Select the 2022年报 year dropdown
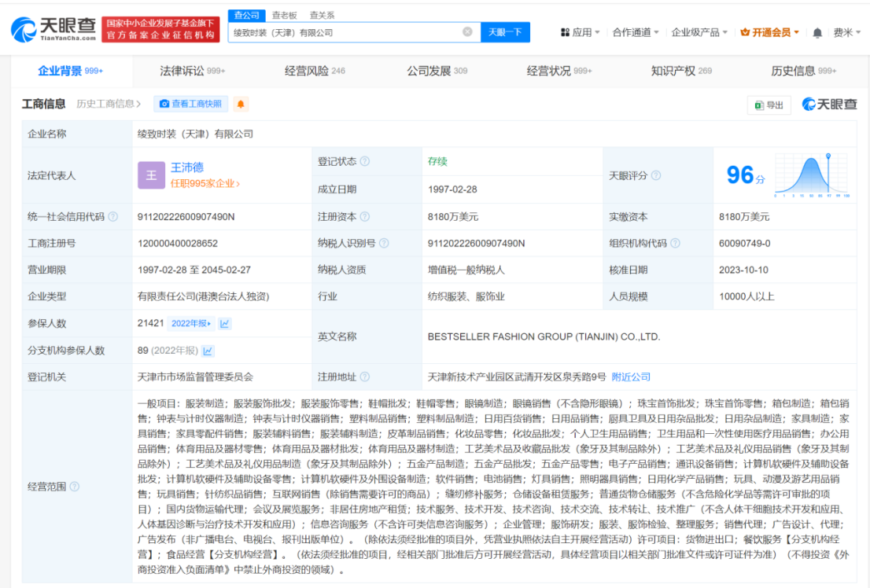 pos(191,323)
